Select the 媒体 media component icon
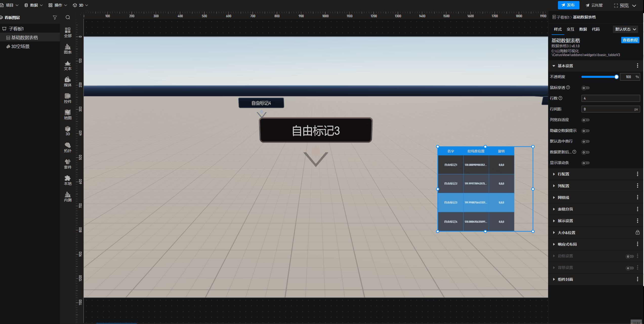The width and height of the screenshot is (644, 324). click(x=68, y=82)
